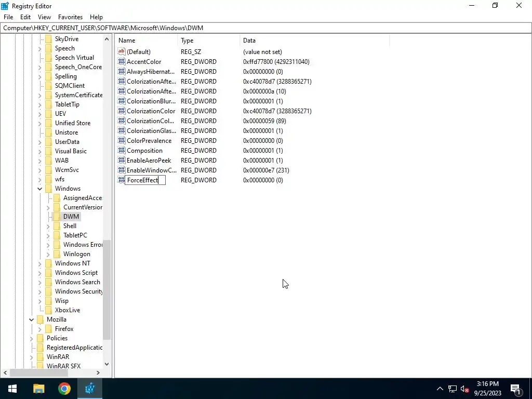Screen dimensions: 532x399
Task: Click the tree horizontal scroll left arrow
Action: pyautogui.click(x=5, y=373)
